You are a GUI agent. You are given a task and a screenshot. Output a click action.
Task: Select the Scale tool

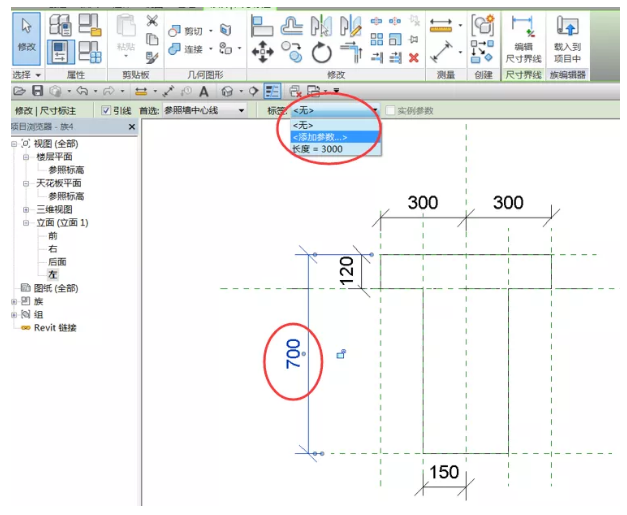(395, 39)
